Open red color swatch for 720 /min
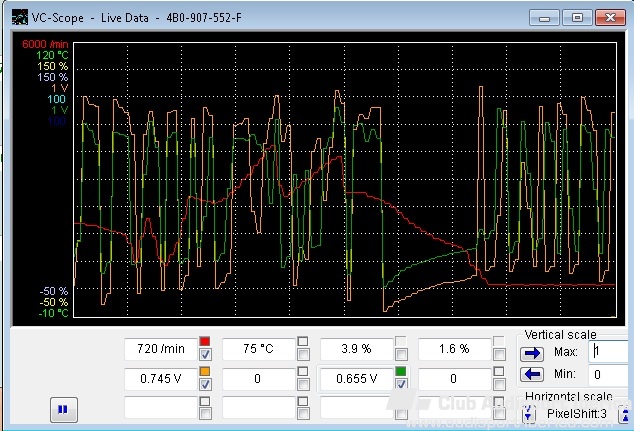The image size is (634, 431). pyautogui.click(x=205, y=341)
